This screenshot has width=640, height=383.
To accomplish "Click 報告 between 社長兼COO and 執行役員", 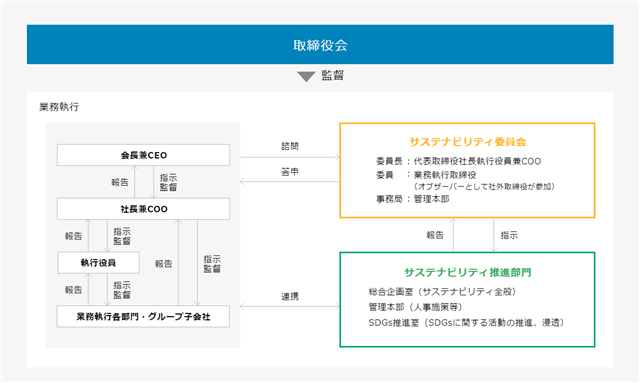I will tap(73, 236).
